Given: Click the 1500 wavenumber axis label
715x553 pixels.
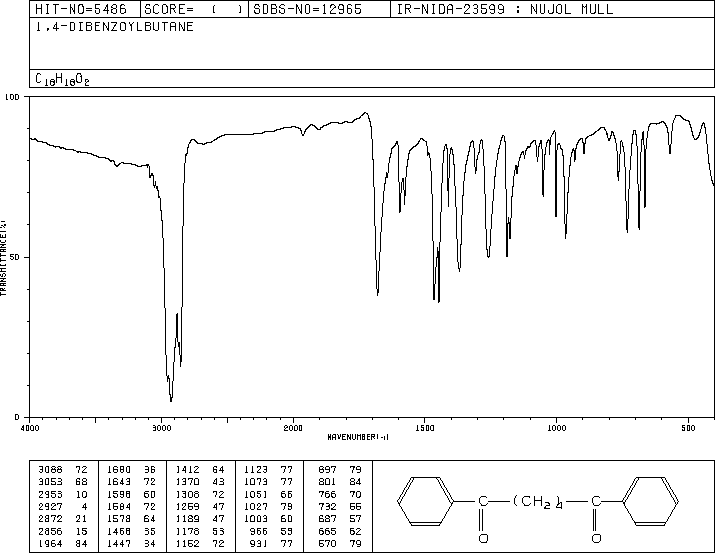Looking at the screenshot, I should (425, 428).
